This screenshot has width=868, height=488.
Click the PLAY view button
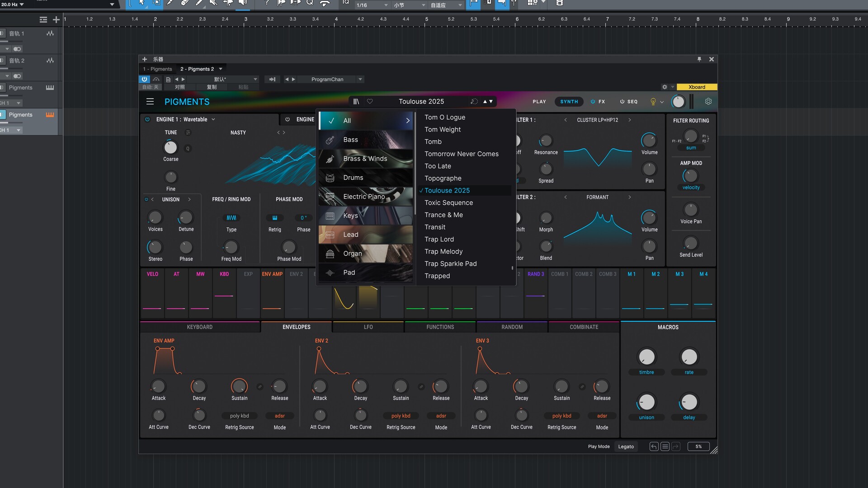click(539, 102)
